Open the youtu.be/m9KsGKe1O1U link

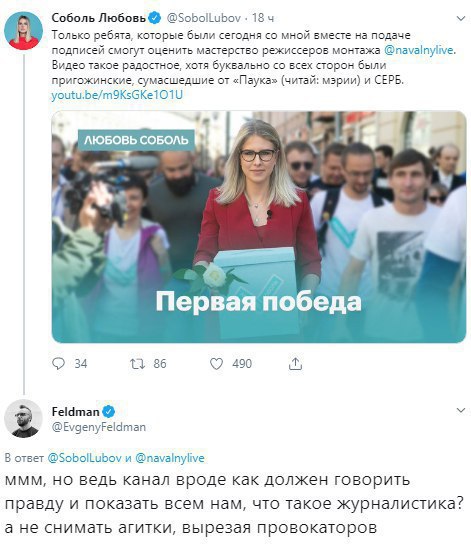coord(117,95)
